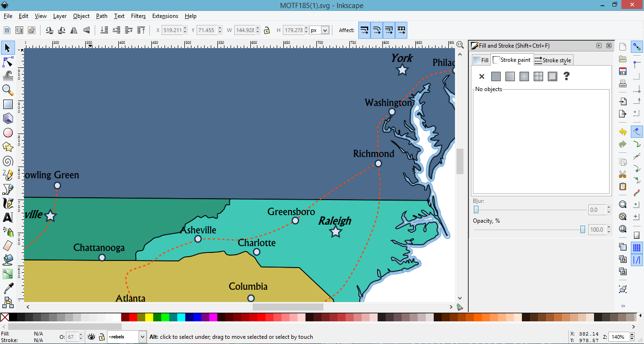Click Rotate 90 degrees counter-clockwise icon
The width and height of the screenshot is (644, 344).
coord(50,30)
